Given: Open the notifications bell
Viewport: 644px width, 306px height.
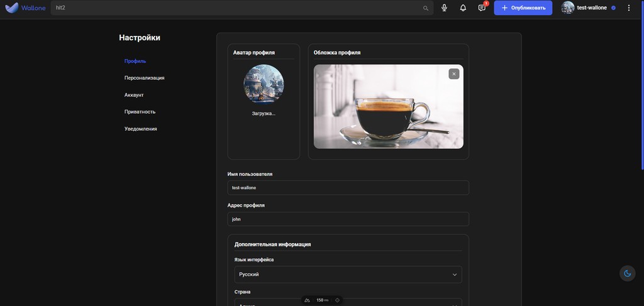Looking at the screenshot, I should (x=463, y=8).
